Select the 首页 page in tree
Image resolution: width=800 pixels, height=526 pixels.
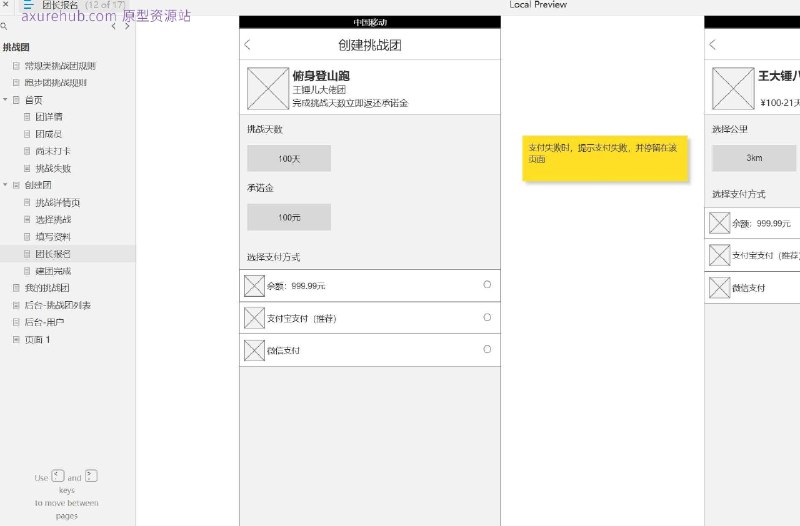tap(34, 100)
